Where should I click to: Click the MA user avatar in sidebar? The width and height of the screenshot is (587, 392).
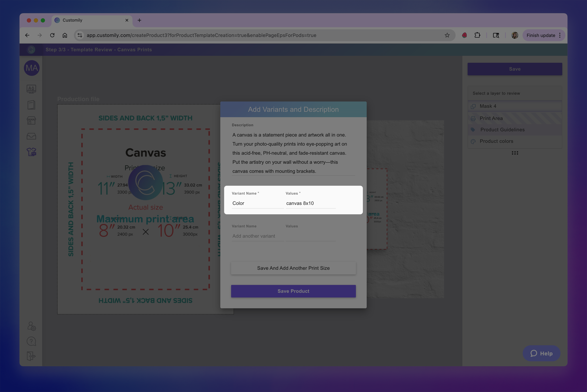point(32,68)
